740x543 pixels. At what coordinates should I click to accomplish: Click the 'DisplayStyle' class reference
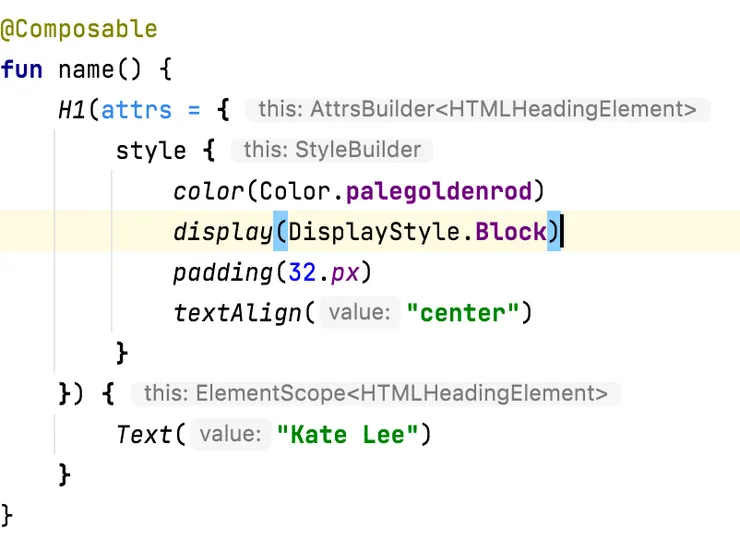click(375, 232)
